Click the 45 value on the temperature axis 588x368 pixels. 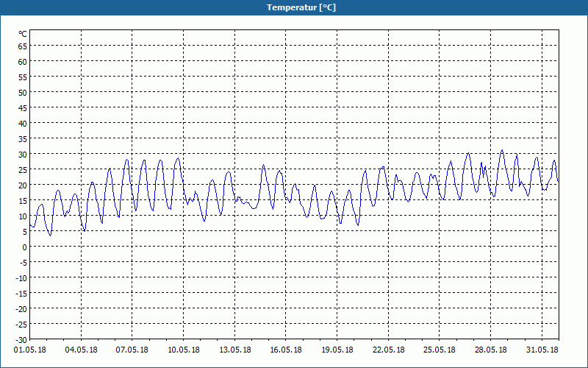click(x=23, y=108)
